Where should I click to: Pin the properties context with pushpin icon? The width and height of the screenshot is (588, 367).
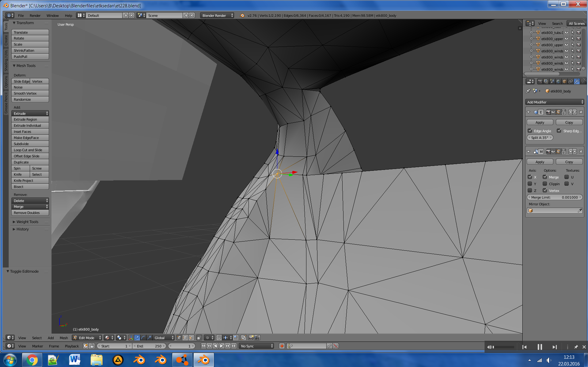(528, 91)
